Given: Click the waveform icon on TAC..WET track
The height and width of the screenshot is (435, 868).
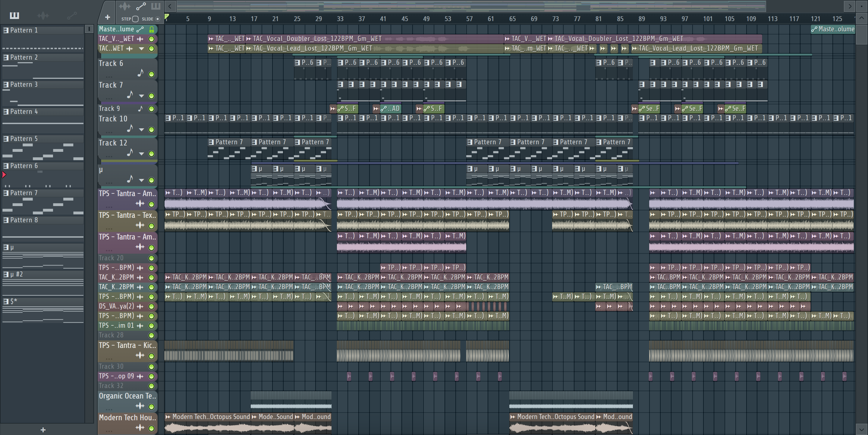Looking at the screenshot, I should pos(130,49).
